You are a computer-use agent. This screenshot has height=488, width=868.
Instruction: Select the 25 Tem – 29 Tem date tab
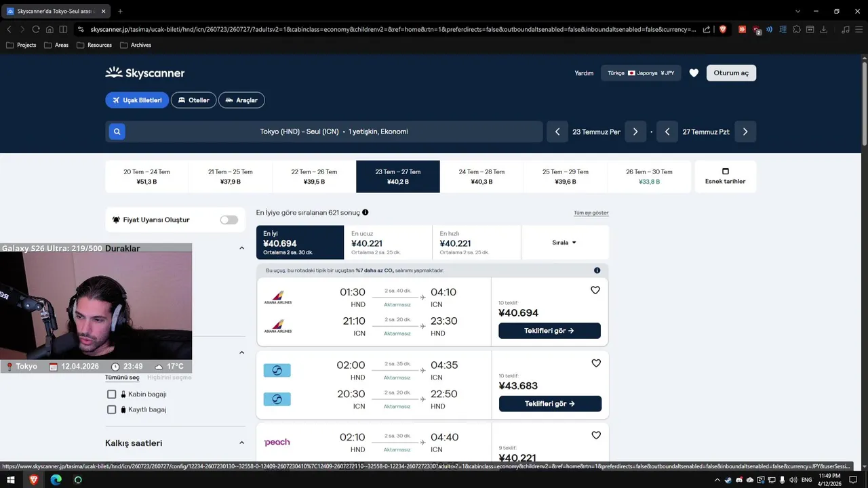click(x=566, y=176)
